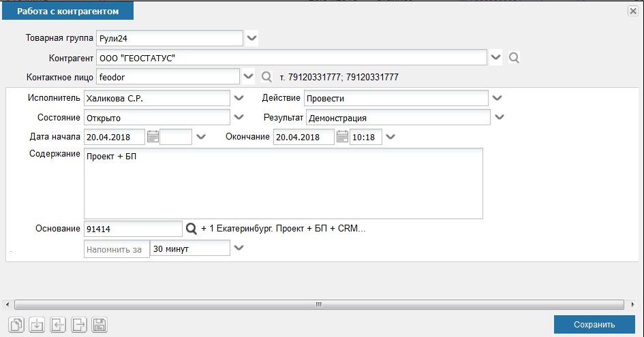Click the floppy disk save icon

click(x=99, y=325)
